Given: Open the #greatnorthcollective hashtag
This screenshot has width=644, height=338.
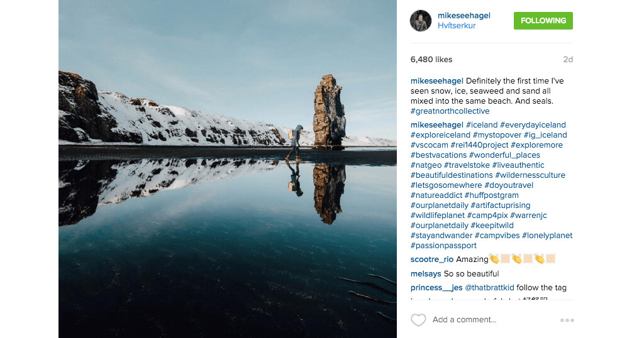Looking at the screenshot, I should pyautogui.click(x=450, y=111).
